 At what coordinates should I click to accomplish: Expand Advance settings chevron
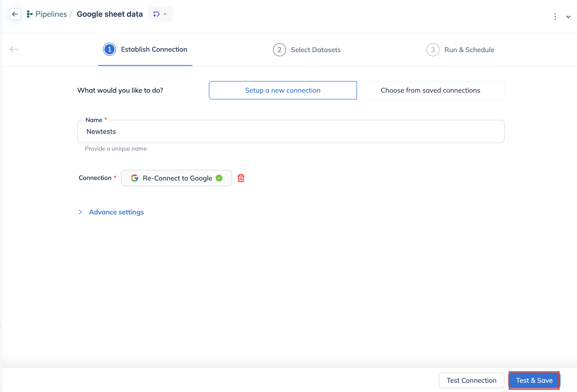pyautogui.click(x=80, y=212)
